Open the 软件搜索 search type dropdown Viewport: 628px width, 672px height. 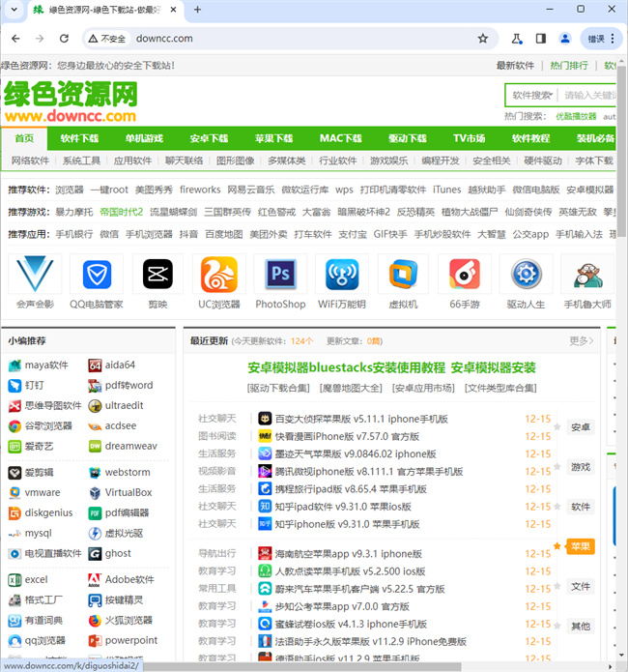(x=532, y=96)
